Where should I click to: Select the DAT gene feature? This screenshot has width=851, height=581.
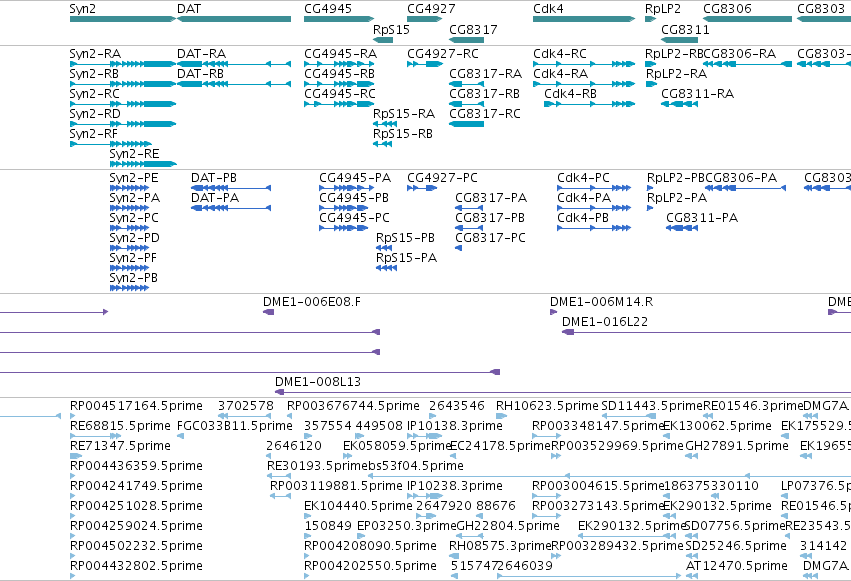point(234,19)
